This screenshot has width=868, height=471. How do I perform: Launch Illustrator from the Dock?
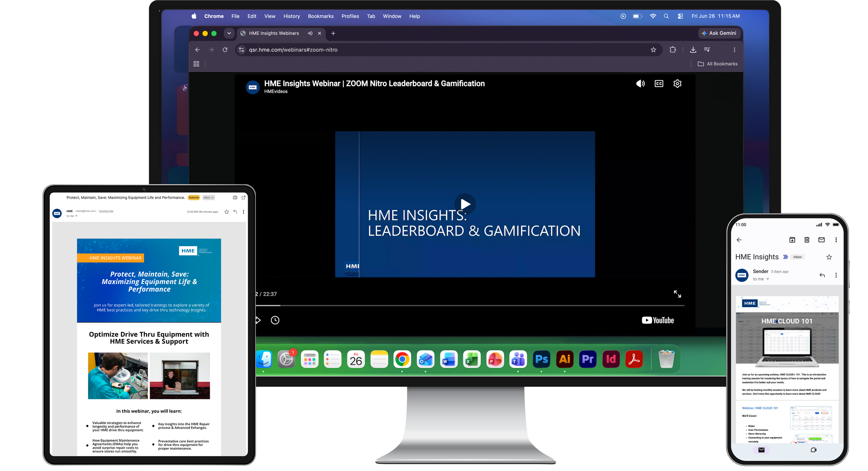coord(565,359)
